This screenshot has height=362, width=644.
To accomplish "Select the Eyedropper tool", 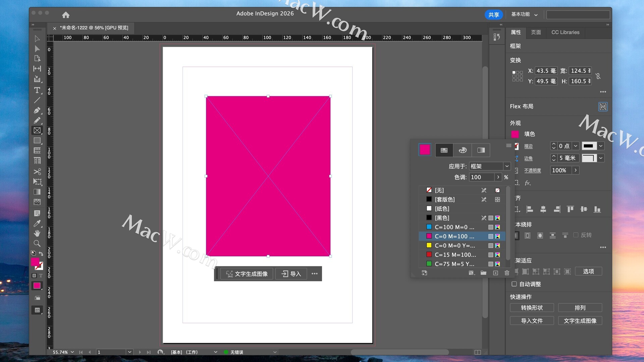I will click(x=37, y=223).
